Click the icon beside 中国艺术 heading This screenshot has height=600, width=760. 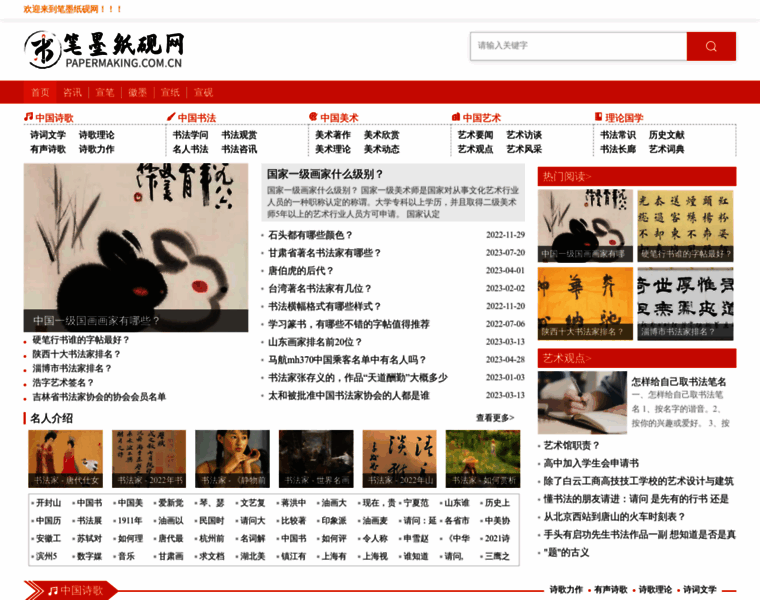[x=456, y=117]
